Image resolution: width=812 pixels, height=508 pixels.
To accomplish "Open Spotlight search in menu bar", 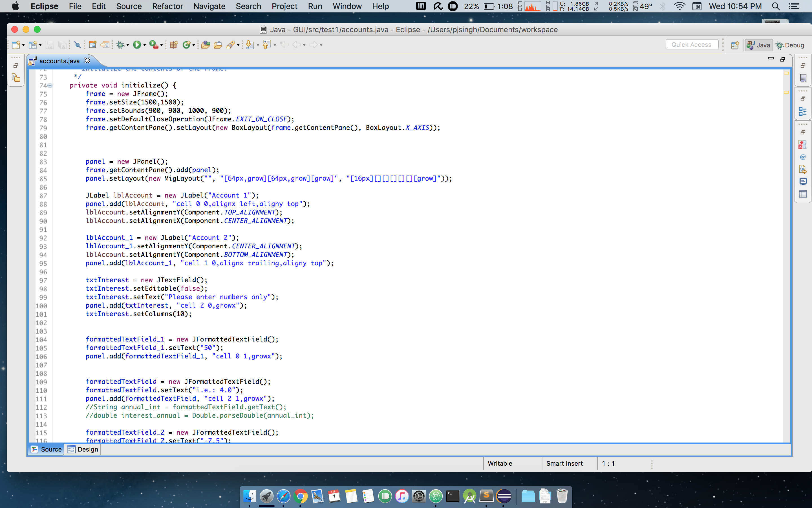I will 775,6.
